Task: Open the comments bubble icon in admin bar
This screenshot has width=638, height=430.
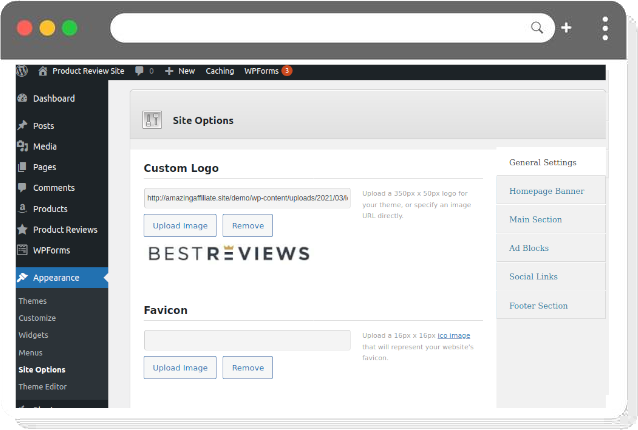Action: (139, 71)
